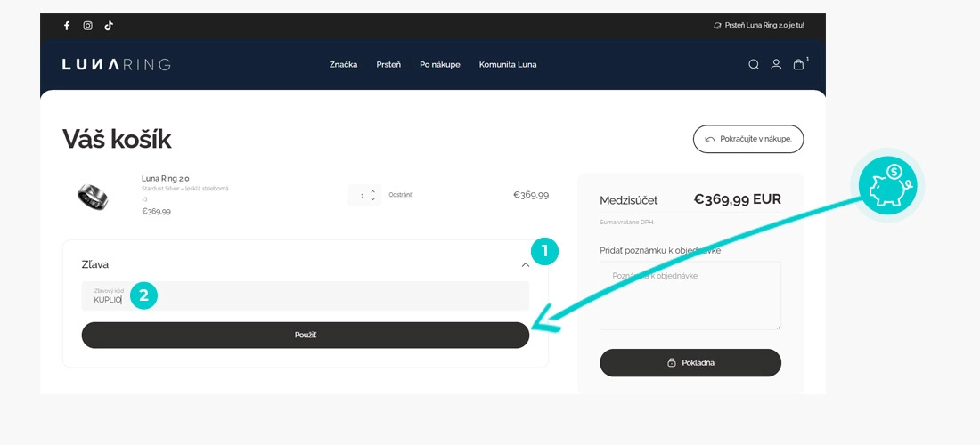Click the order note textarea
Screen dimensions: 980x445
[690, 295]
